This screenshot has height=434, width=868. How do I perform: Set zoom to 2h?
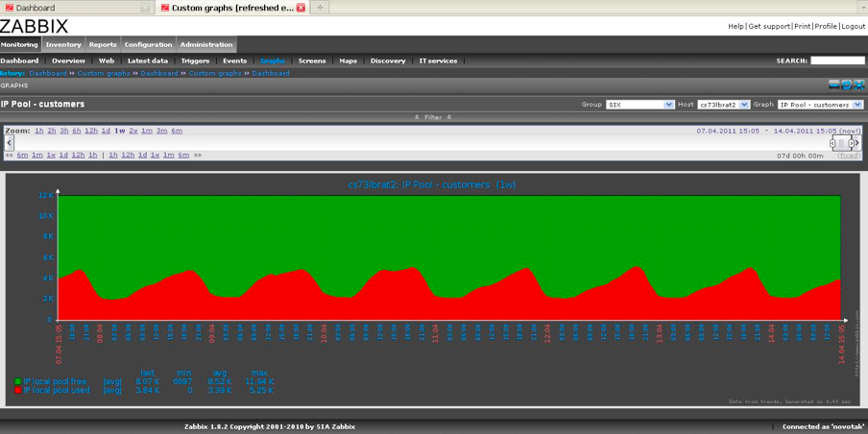coord(52,131)
